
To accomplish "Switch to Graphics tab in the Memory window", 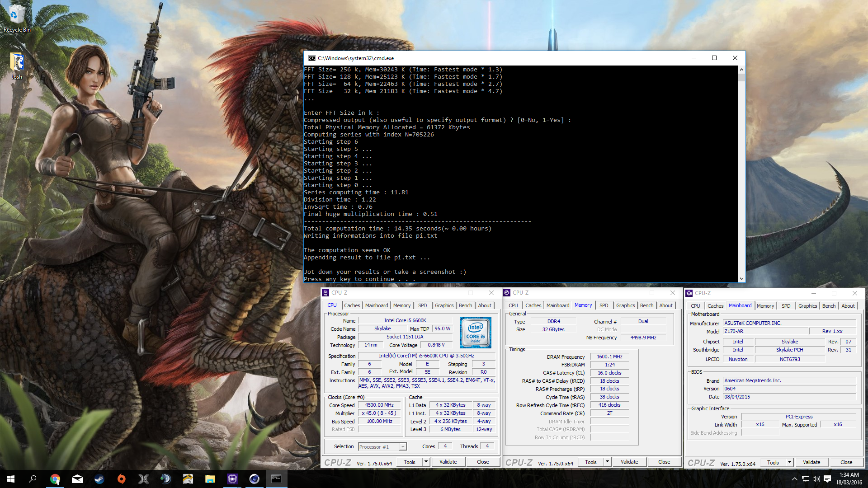I will coord(626,305).
